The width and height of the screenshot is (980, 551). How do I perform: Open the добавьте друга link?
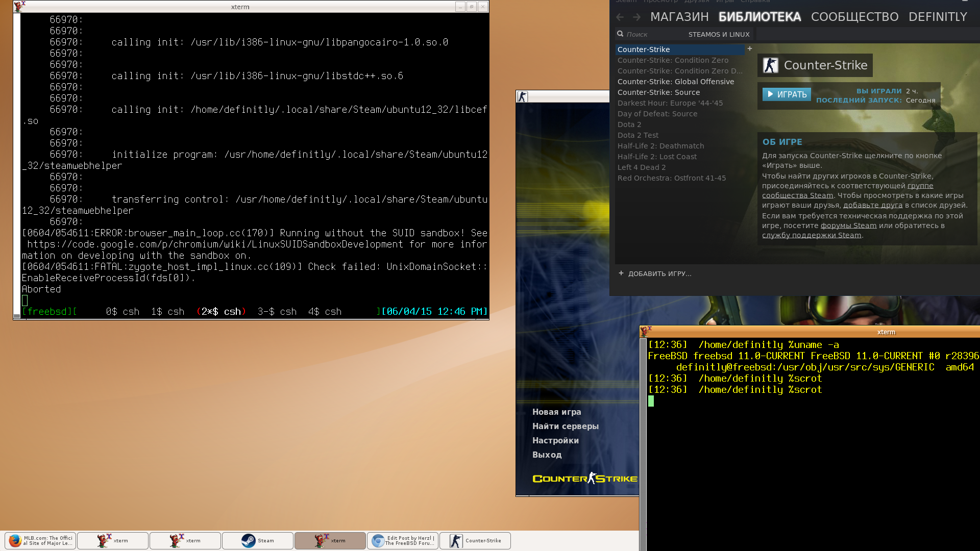tap(873, 205)
